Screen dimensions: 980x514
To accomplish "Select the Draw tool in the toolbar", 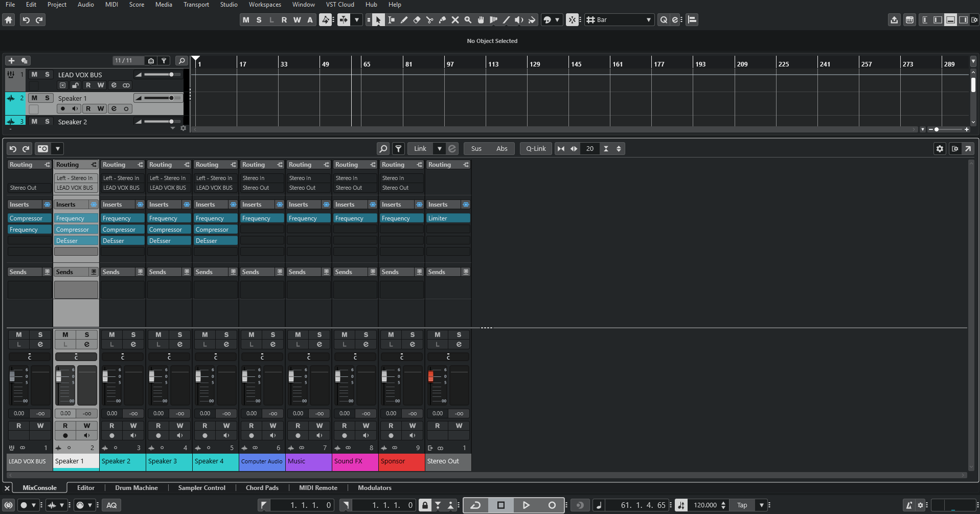I will 404,20.
